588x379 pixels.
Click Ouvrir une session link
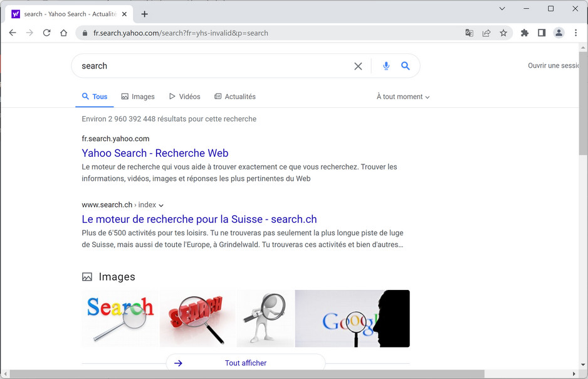click(x=554, y=66)
